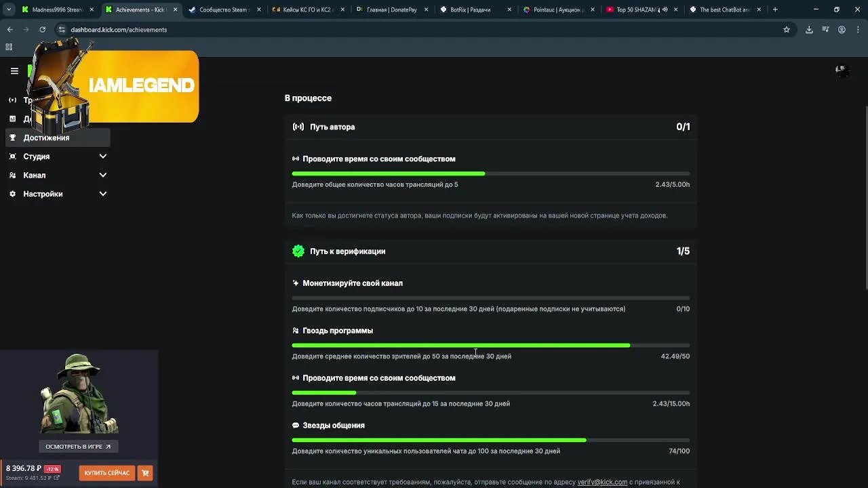Expand the Студия sidebar section
The width and height of the screenshot is (868, 488).
(58, 157)
